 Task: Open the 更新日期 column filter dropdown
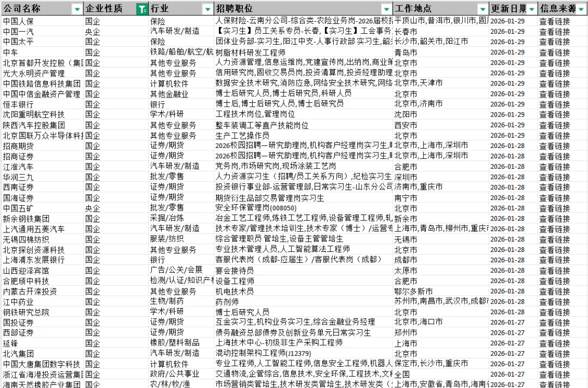(532, 9)
